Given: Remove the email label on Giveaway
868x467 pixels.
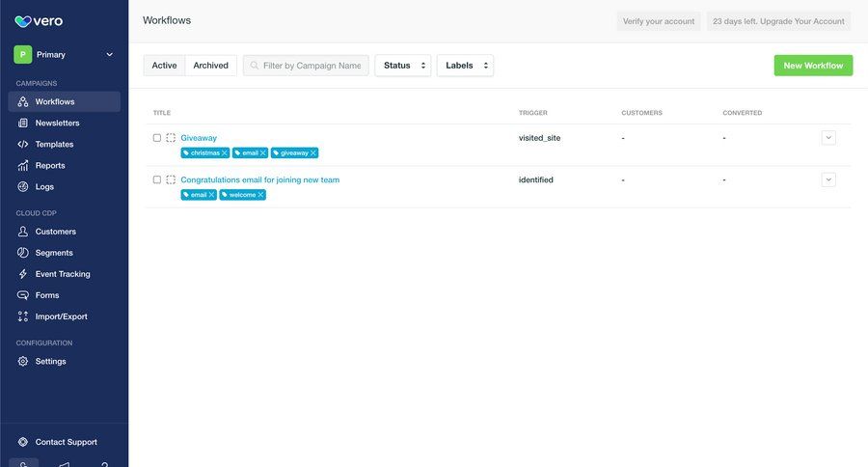Looking at the screenshot, I should (x=263, y=152).
